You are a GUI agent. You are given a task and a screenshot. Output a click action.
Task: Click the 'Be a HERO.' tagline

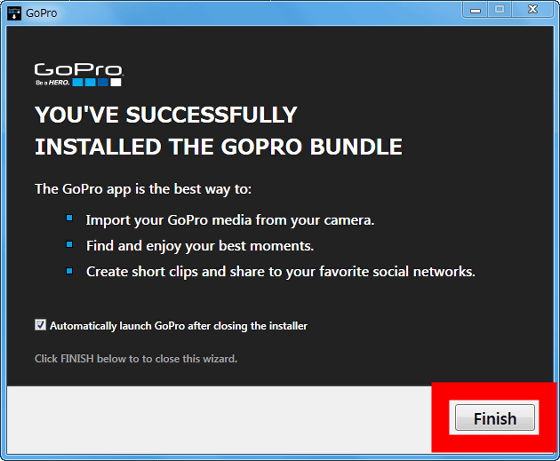coord(52,83)
